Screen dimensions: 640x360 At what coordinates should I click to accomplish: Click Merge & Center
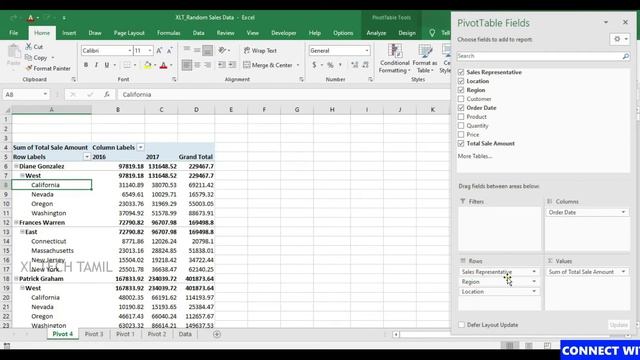pos(268,65)
